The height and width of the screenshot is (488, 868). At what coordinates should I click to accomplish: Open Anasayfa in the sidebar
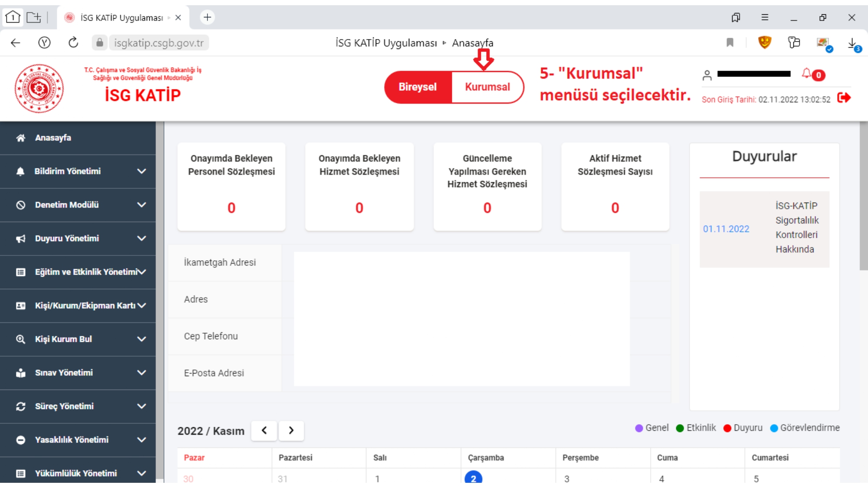coord(53,138)
